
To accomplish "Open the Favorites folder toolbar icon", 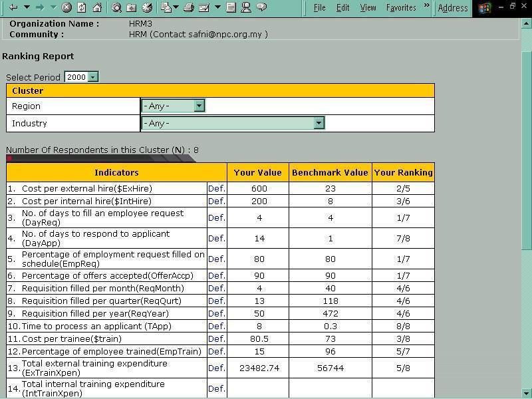I will (132, 8).
